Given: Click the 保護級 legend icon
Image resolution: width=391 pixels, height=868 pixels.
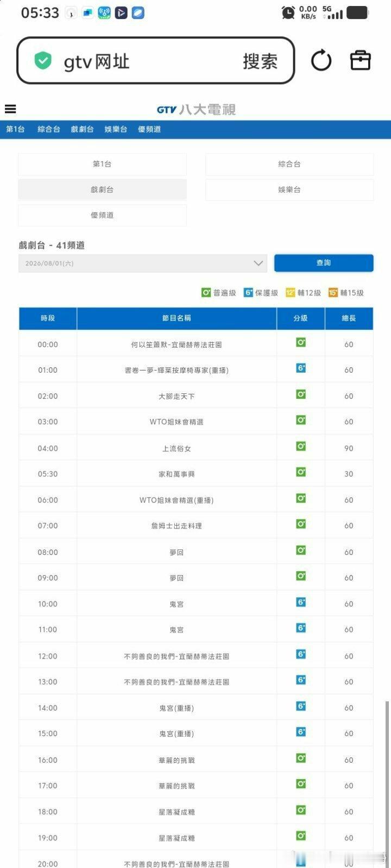Looking at the screenshot, I should point(248,292).
